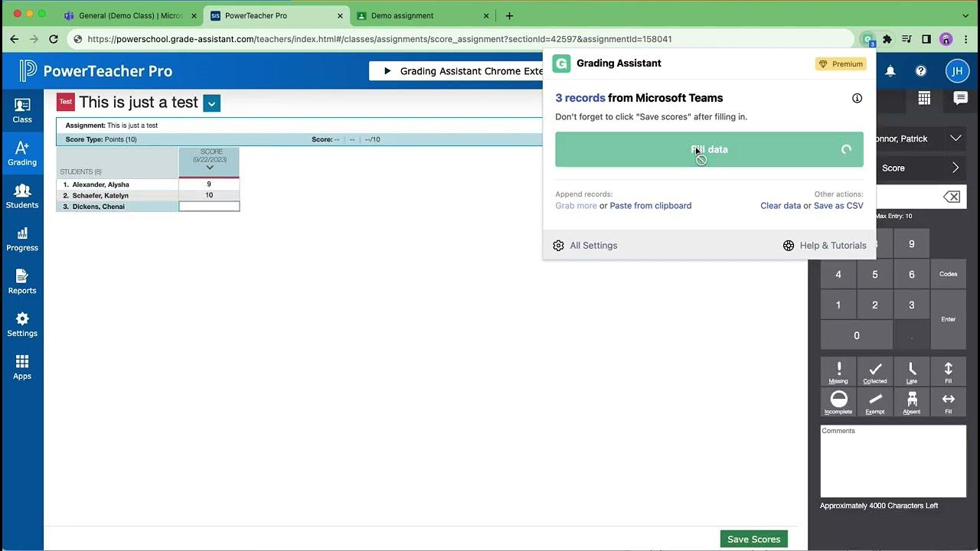Expand the Score field arrow
Image resolution: width=980 pixels, height=551 pixels.
coord(955,168)
